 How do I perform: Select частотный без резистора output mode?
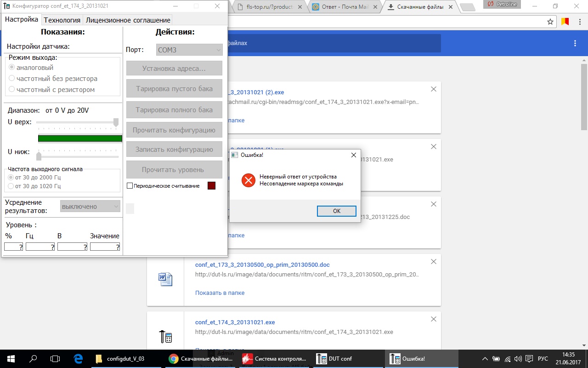point(12,79)
